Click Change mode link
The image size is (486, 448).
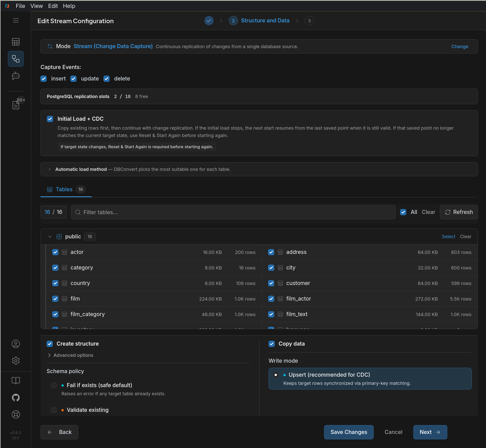[459, 47]
